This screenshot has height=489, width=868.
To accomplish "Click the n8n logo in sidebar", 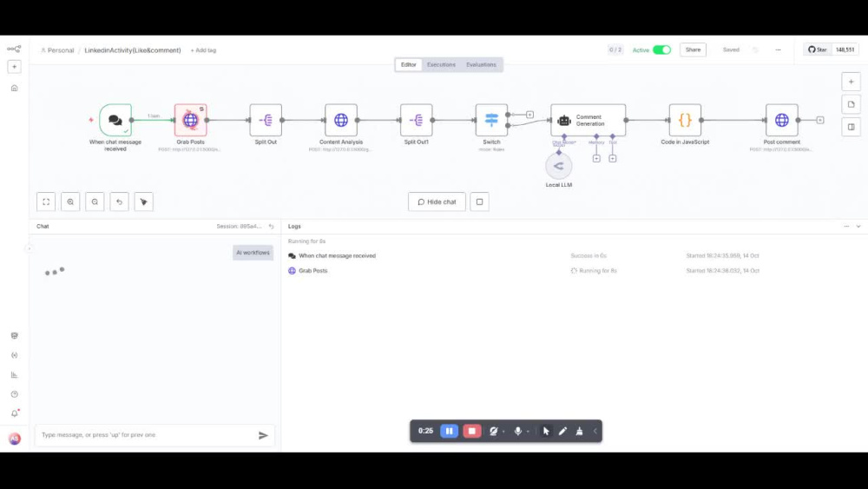I will pos(15,50).
